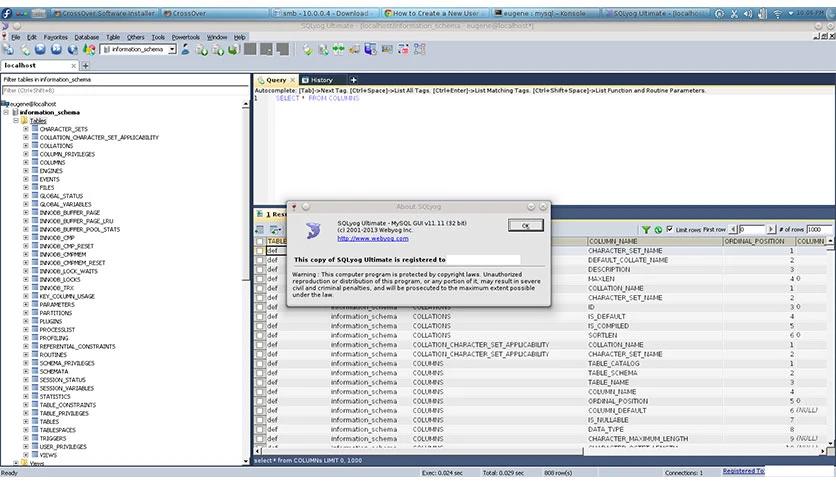Screen dimensions: 836x484
Task: Click Wi-Fi icon in system tray
Action: click(777, 14)
